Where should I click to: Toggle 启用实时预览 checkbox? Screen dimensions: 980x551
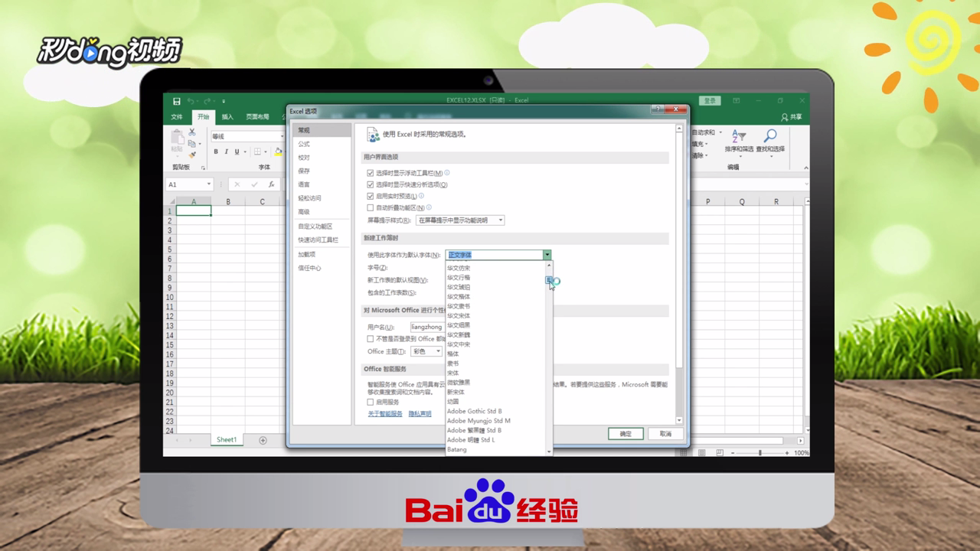(x=371, y=197)
